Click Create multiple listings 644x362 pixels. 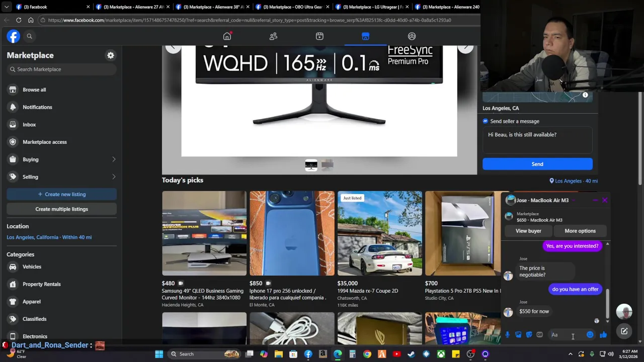pos(61,209)
